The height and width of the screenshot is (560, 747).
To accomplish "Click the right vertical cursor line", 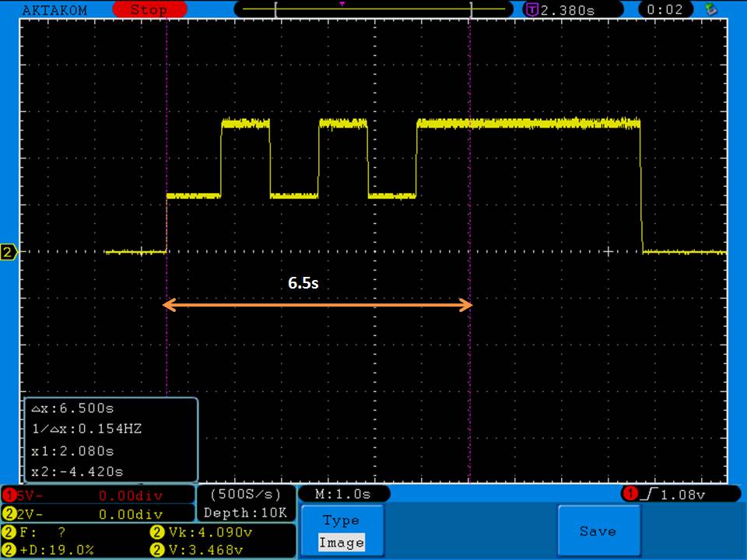I will [x=470, y=350].
